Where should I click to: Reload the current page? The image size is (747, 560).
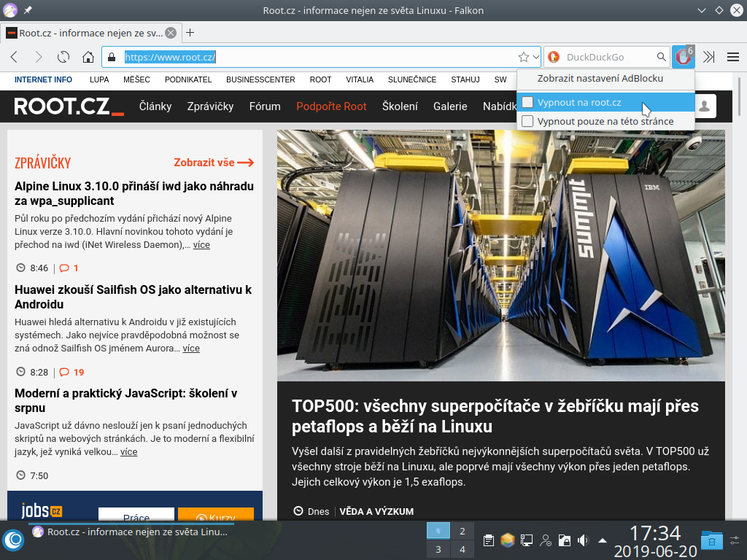click(x=63, y=56)
